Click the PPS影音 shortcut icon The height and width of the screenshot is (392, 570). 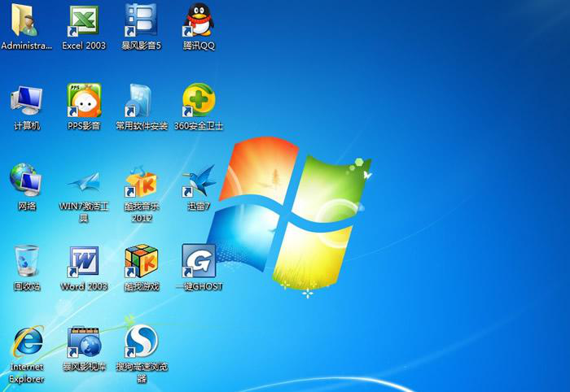click(84, 100)
